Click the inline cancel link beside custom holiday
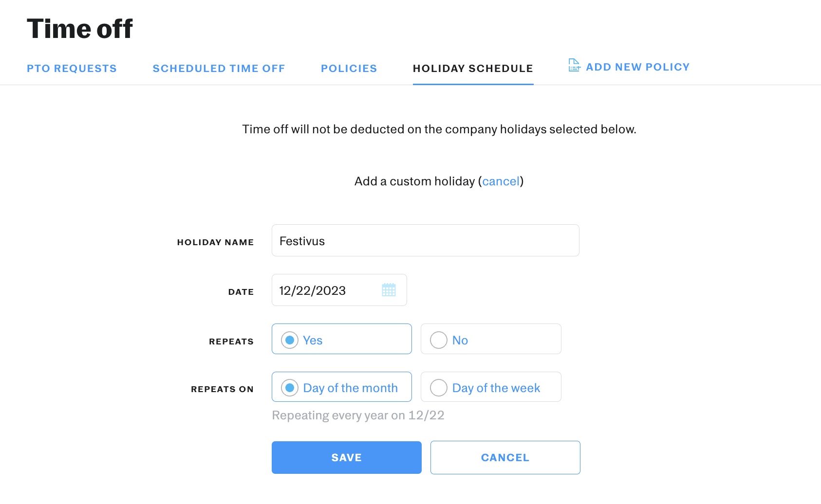 pyautogui.click(x=501, y=181)
